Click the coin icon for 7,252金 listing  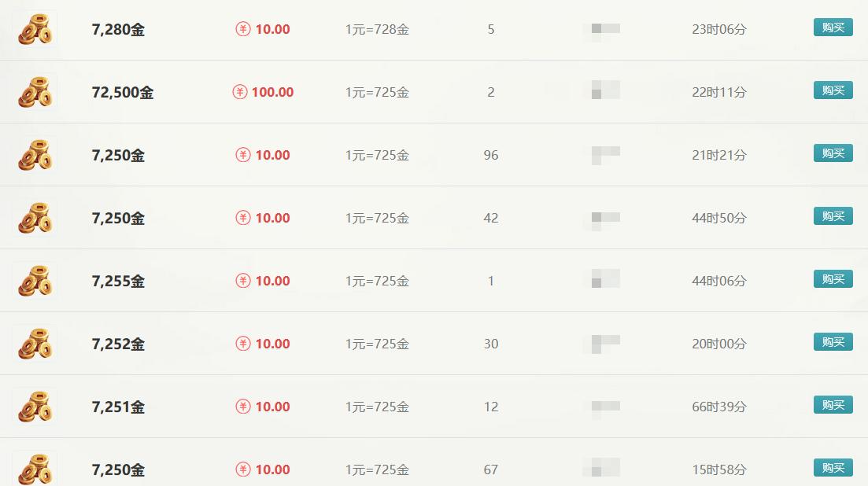coord(35,344)
